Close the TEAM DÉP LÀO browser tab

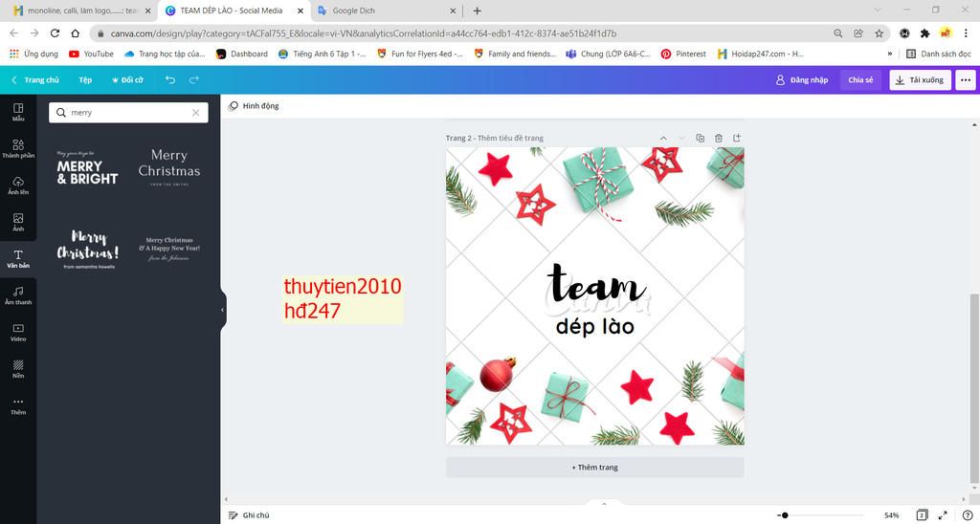coord(300,11)
